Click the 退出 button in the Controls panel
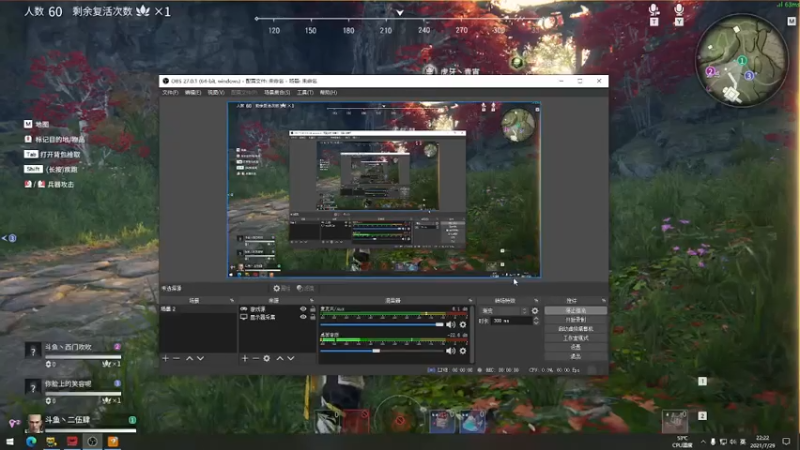Screen dimensions: 800x450 [x=576, y=356]
